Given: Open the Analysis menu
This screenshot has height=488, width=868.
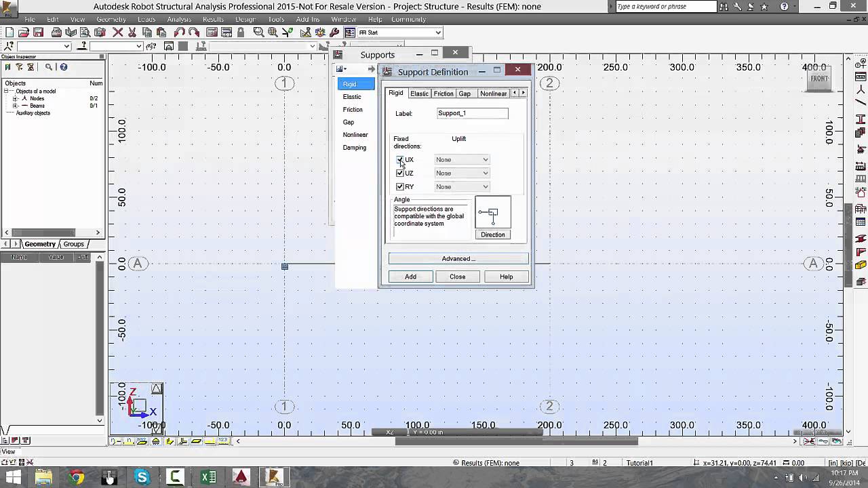Looking at the screenshot, I should click(179, 20).
